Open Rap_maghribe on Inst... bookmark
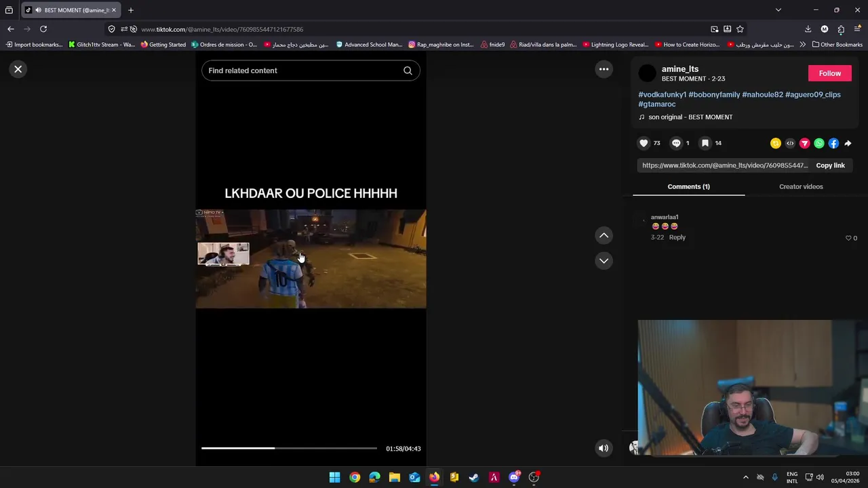Image resolution: width=868 pixels, height=488 pixels. pyautogui.click(x=441, y=45)
